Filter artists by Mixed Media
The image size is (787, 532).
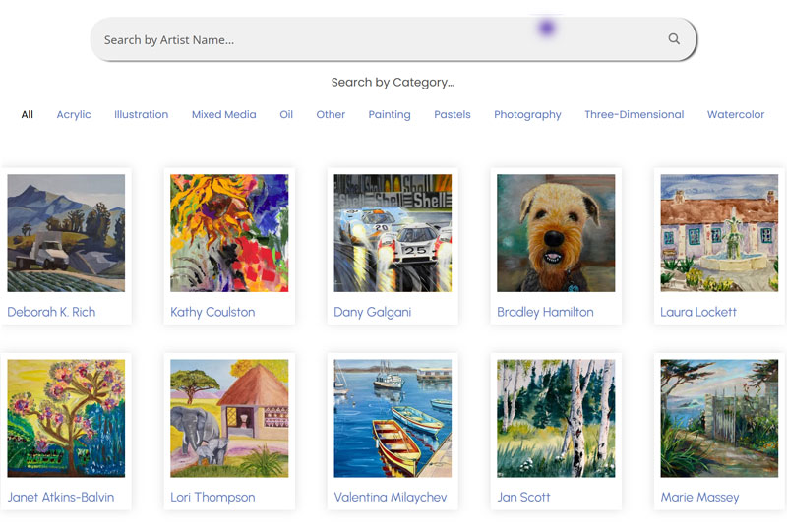[x=224, y=114]
